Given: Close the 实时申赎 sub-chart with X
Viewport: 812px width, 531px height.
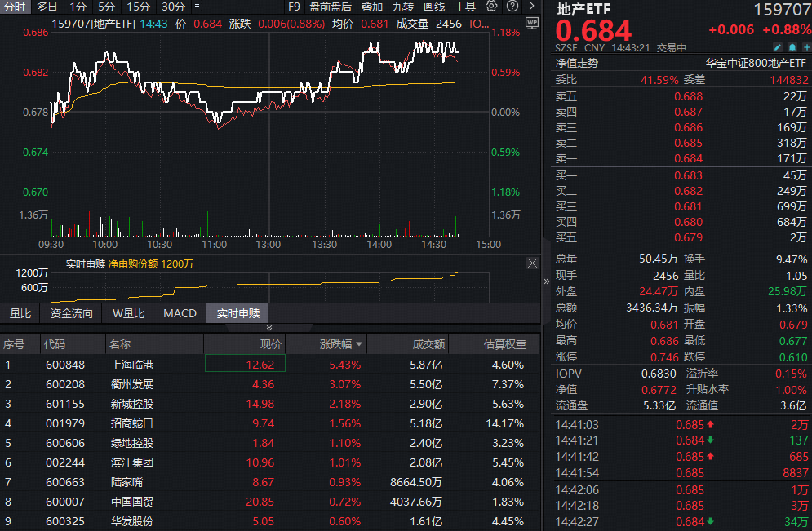Looking at the screenshot, I should click(x=532, y=263).
